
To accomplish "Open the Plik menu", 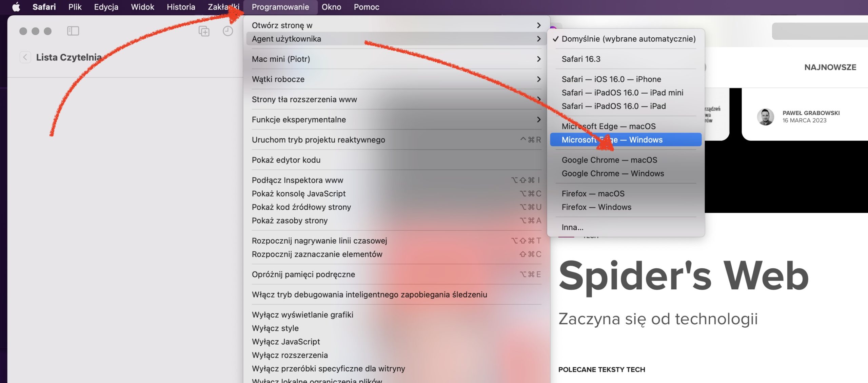I will pyautogui.click(x=75, y=7).
